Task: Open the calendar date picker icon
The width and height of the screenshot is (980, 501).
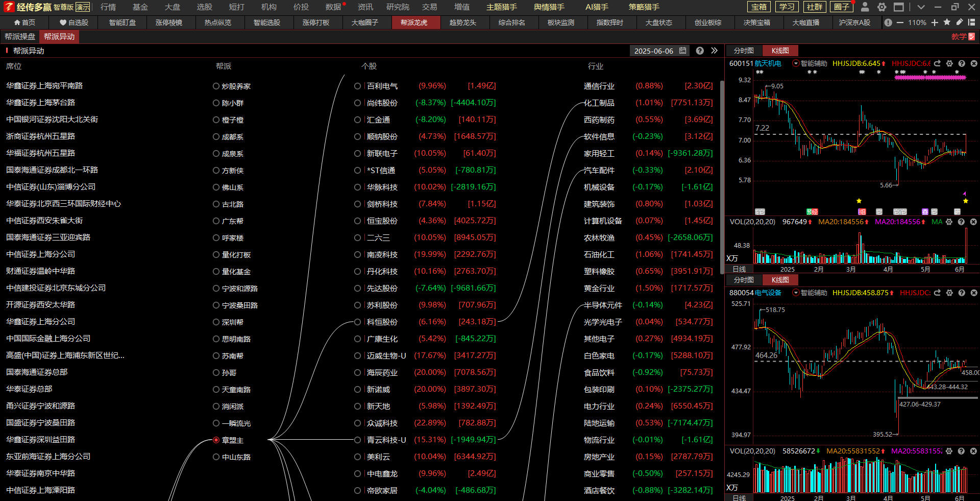Action: coord(682,51)
